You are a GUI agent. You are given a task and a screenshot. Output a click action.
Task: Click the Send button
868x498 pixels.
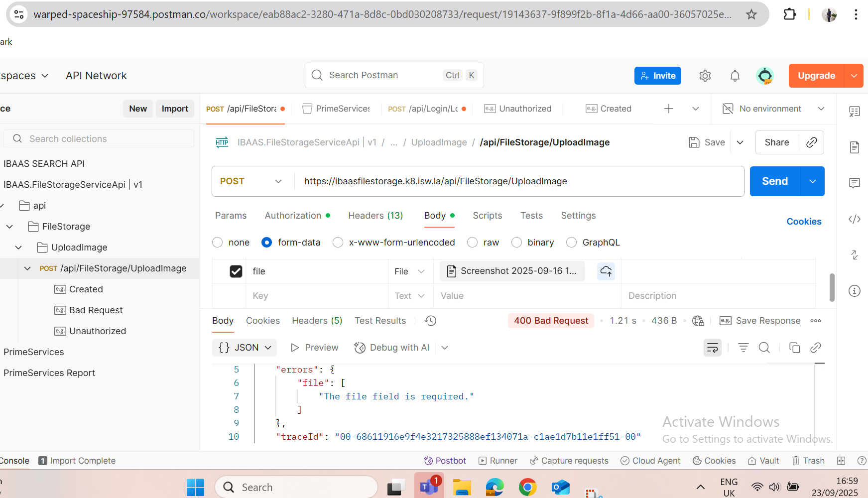pyautogui.click(x=774, y=181)
